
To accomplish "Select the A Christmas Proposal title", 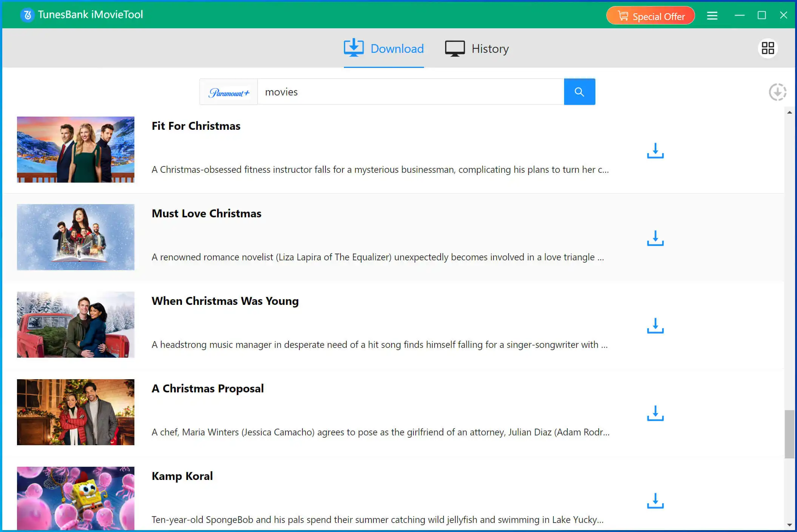I will (x=208, y=389).
